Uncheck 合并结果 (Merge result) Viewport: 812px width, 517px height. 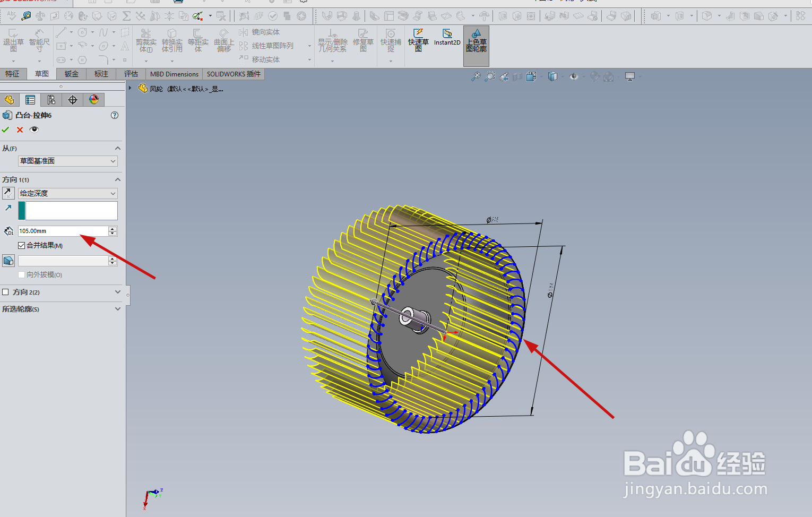(x=21, y=245)
